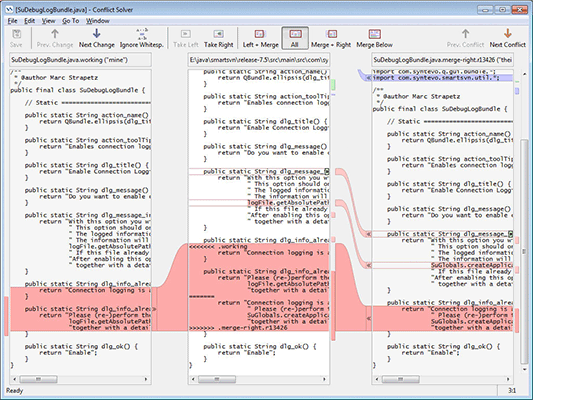
Task: Open the Go To menu
Action: coord(71,21)
